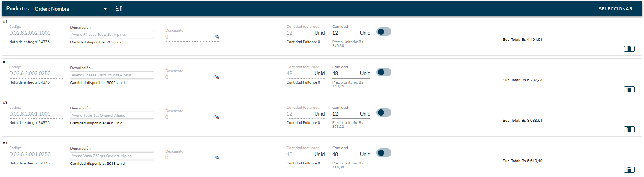Viewport: 644px width, 177px height.
Task: Click description Avena Tetra 1Lt Original Alpina
Action: pos(112,116)
